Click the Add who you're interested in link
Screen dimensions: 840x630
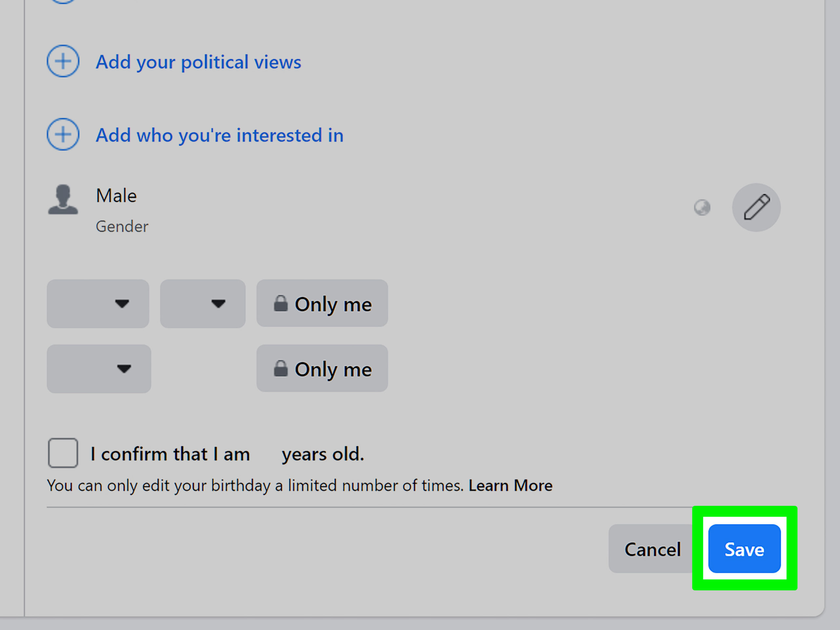click(x=220, y=135)
